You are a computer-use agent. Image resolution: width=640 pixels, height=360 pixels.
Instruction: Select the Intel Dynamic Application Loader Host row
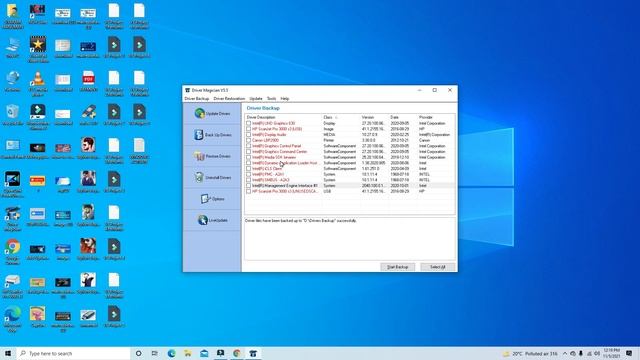click(350, 163)
